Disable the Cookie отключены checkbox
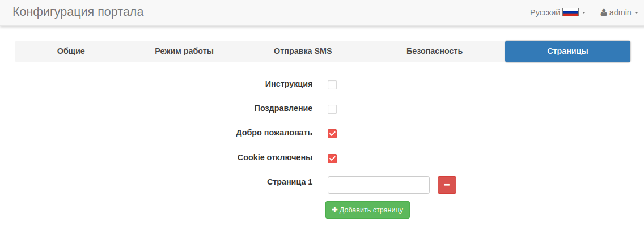 tap(332, 158)
